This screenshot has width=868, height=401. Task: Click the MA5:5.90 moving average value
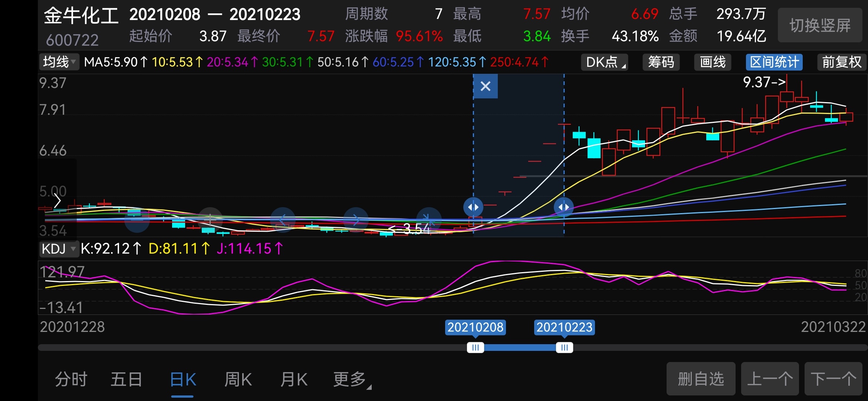point(116,62)
